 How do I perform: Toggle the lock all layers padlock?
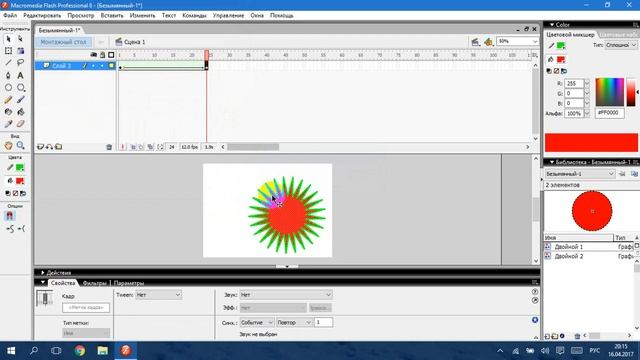point(102,55)
